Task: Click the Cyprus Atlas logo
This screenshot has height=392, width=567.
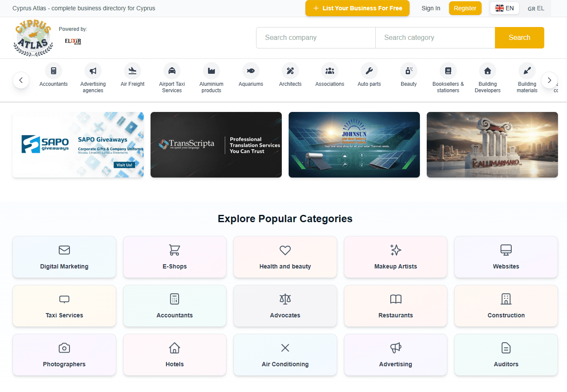Action: pyautogui.click(x=33, y=38)
